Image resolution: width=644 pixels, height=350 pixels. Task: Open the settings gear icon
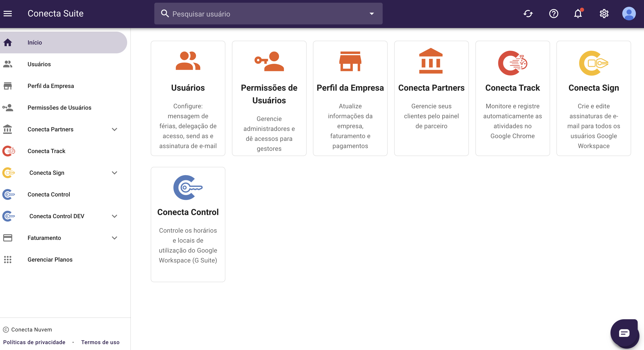pyautogui.click(x=604, y=14)
